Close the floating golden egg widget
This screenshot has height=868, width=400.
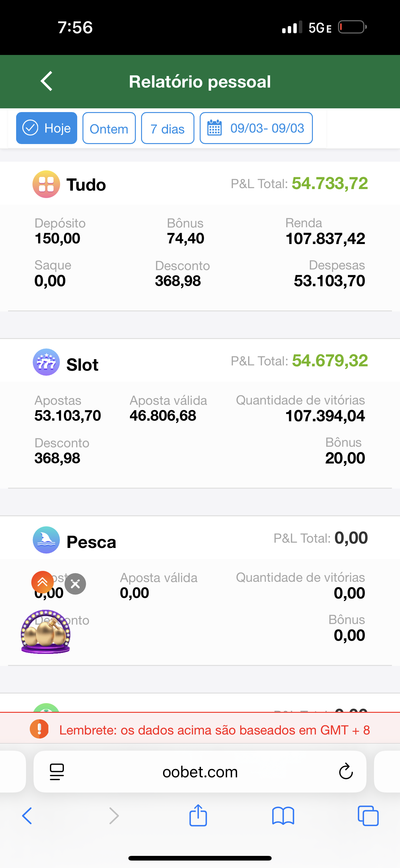(75, 584)
